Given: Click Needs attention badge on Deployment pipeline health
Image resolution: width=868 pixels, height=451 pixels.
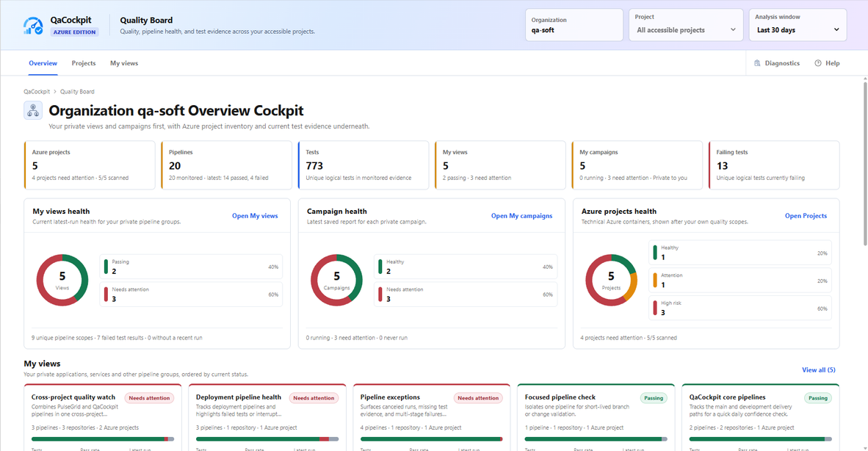Looking at the screenshot, I should click(x=314, y=398).
